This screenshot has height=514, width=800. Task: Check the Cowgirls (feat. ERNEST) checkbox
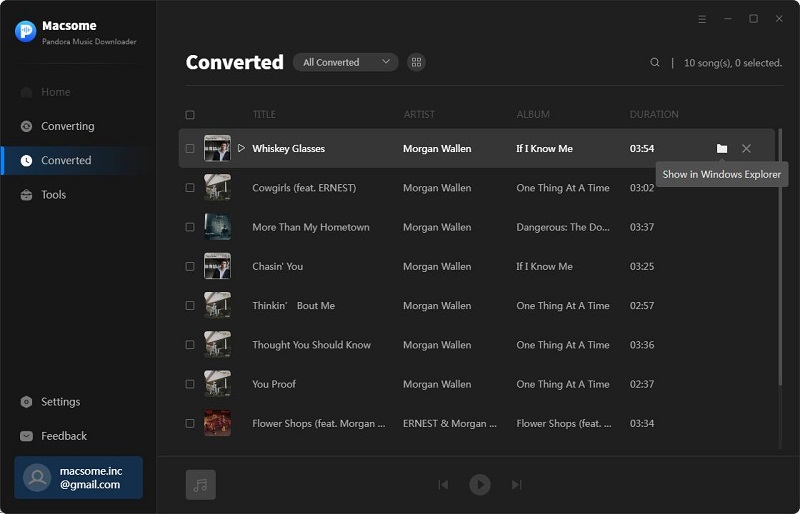tap(190, 188)
